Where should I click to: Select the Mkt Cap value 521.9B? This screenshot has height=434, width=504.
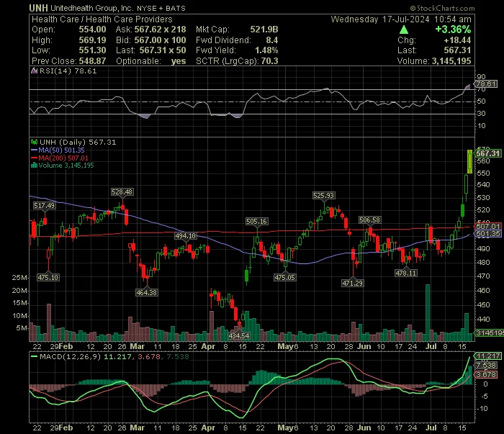pyautogui.click(x=264, y=30)
